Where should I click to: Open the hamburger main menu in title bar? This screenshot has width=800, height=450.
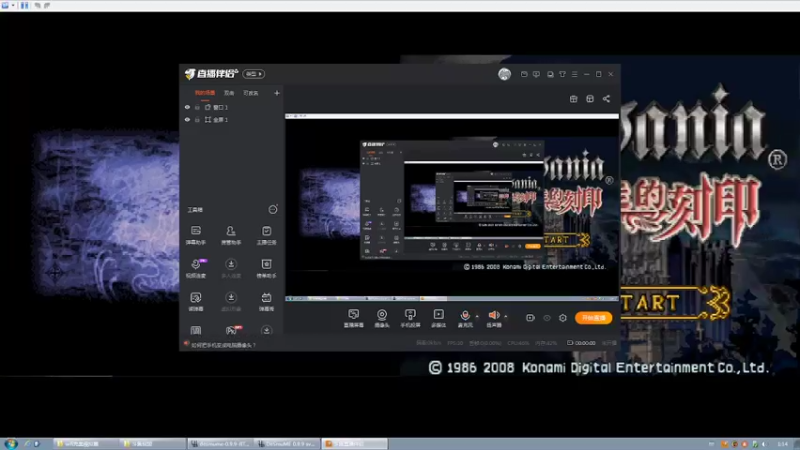574,74
